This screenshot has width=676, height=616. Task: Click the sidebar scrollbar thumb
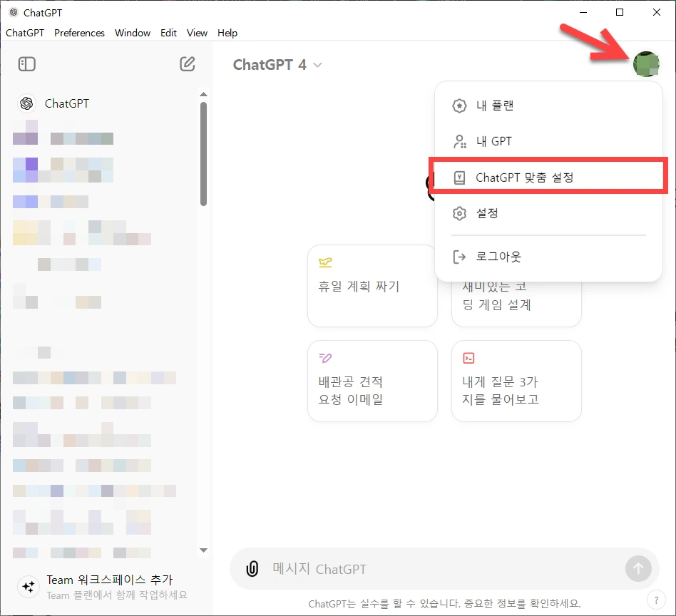(x=203, y=154)
